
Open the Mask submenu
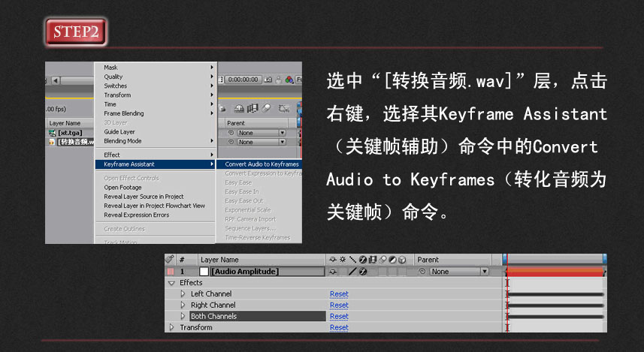(x=156, y=68)
